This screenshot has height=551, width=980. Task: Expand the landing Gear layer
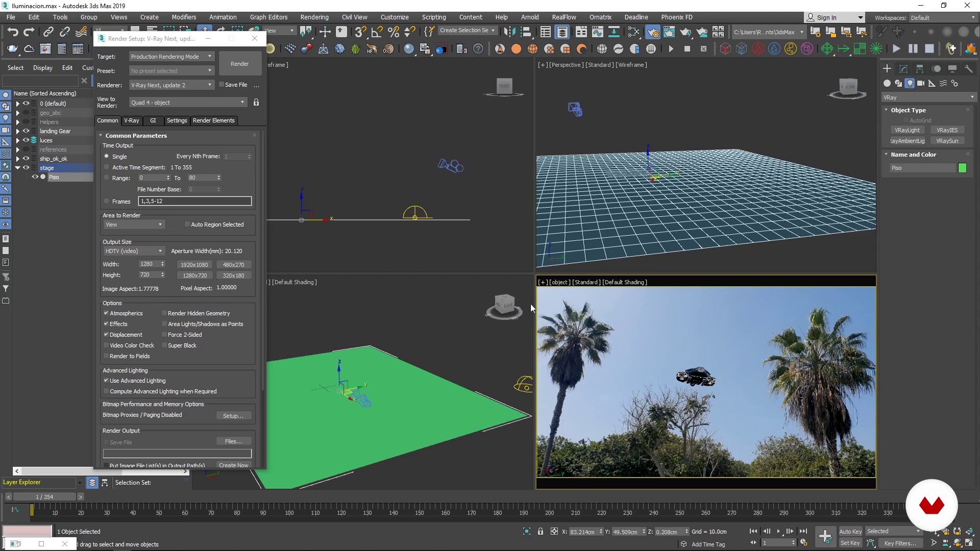coord(17,131)
